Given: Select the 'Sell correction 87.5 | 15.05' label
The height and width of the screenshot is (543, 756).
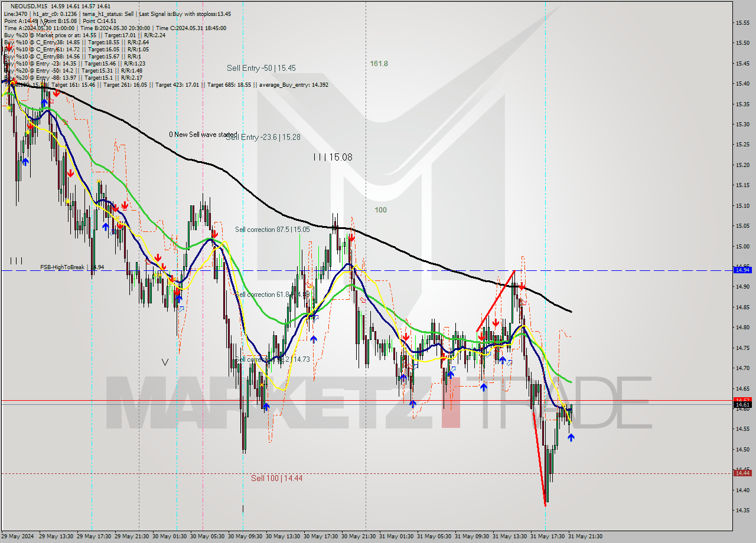Looking at the screenshot, I should (x=272, y=229).
